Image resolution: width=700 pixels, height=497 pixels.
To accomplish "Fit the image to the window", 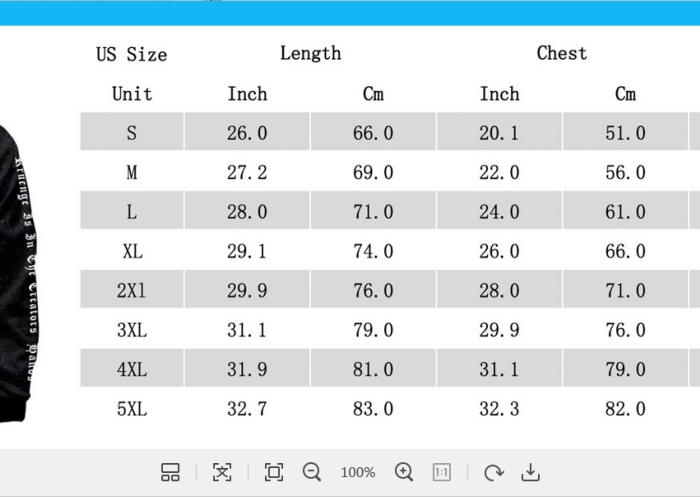I will 274,472.
